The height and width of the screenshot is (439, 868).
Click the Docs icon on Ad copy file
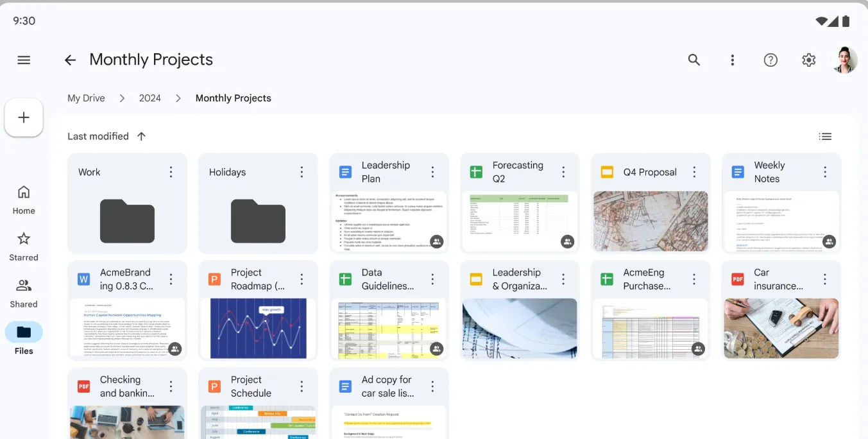[x=345, y=386]
